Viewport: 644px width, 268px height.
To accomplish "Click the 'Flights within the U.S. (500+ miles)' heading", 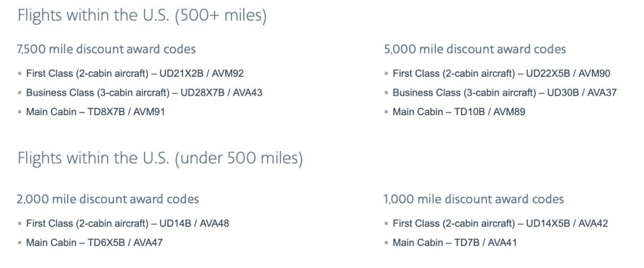I will (x=142, y=16).
